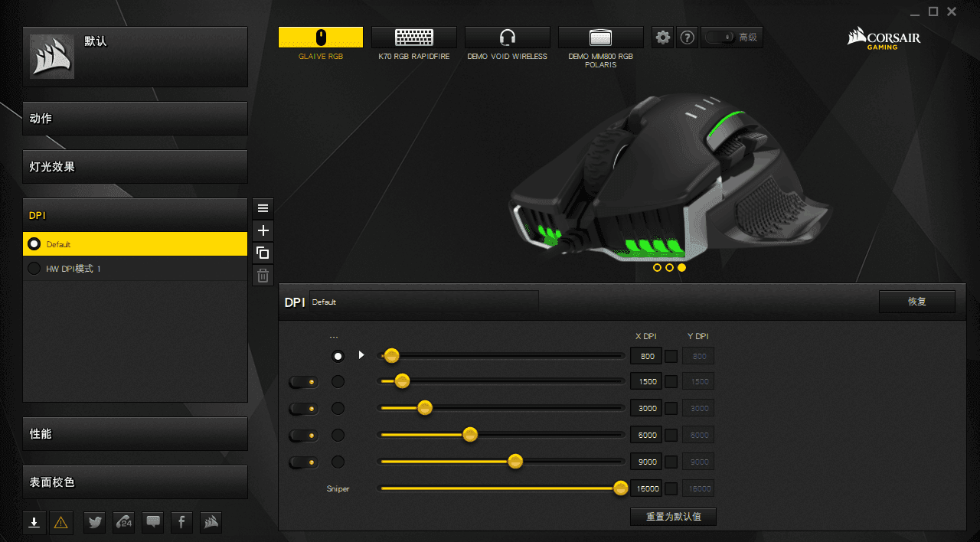Select the 9000 DPI stage radio button
This screenshot has height=542, width=980.
tap(338, 462)
